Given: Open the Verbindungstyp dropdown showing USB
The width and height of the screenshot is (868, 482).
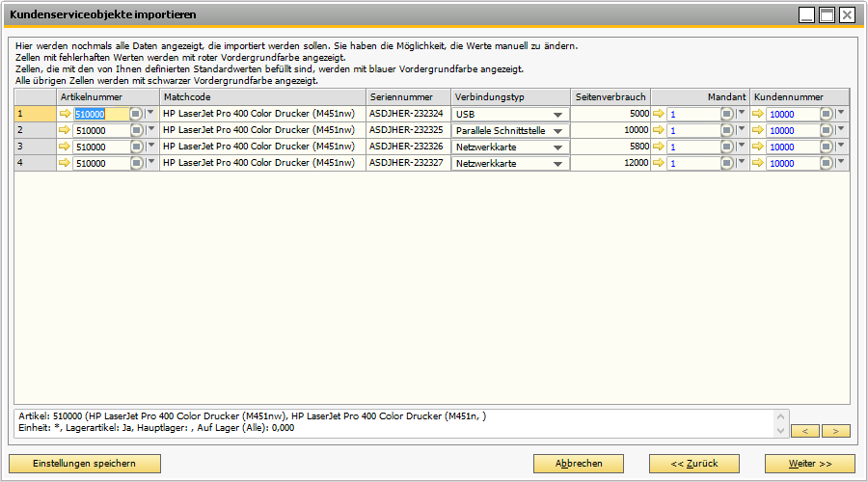Looking at the screenshot, I should tap(558, 115).
